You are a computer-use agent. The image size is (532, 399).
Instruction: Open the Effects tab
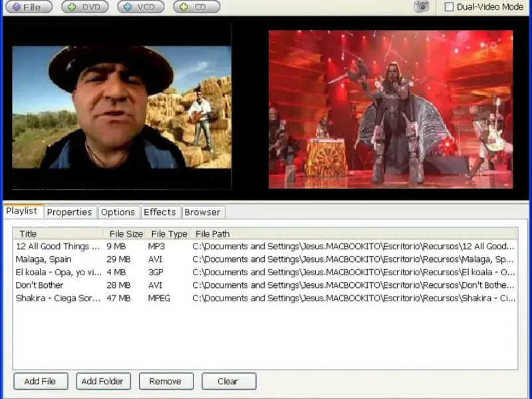coord(160,212)
